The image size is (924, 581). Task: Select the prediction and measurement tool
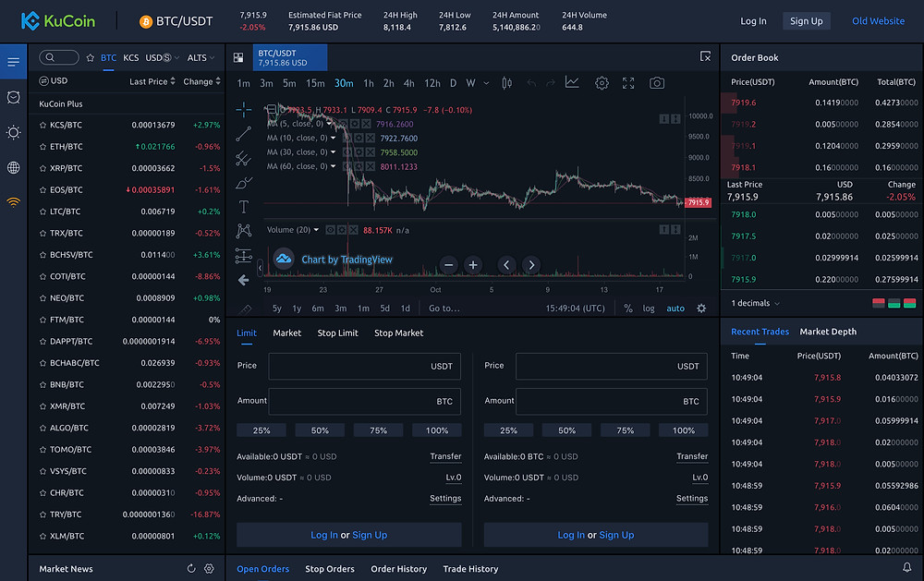point(243,255)
